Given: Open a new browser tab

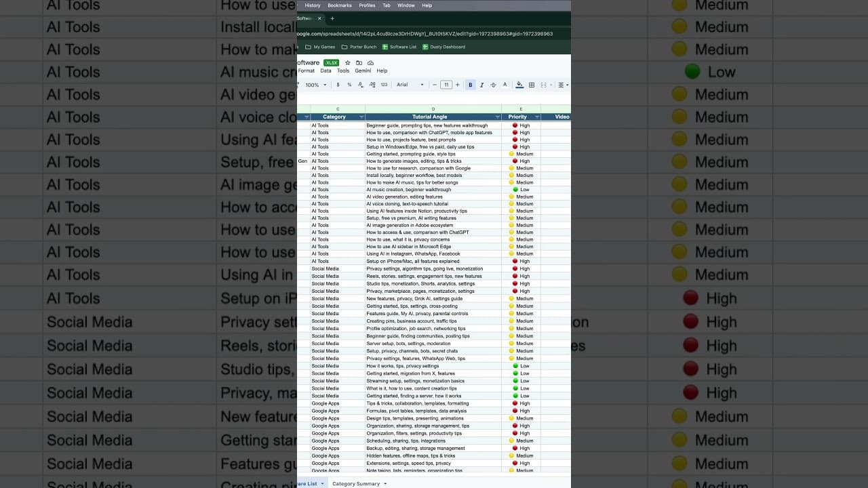Looking at the screenshot, I should (332, 18).
